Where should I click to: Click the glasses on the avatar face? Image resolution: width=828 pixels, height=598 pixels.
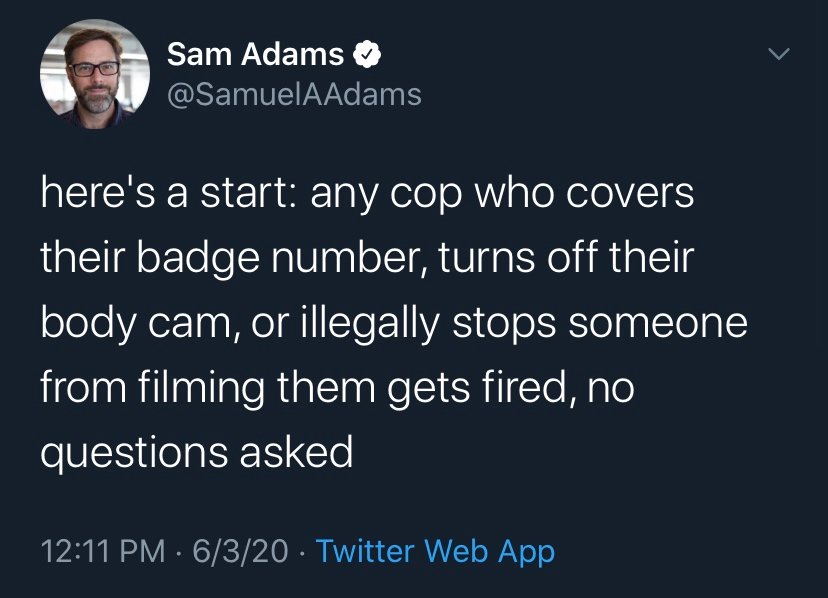coord(95,69)
